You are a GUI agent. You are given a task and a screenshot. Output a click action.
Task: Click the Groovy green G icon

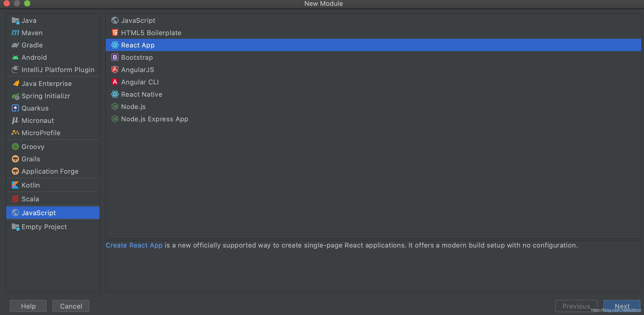coord(15,146)
